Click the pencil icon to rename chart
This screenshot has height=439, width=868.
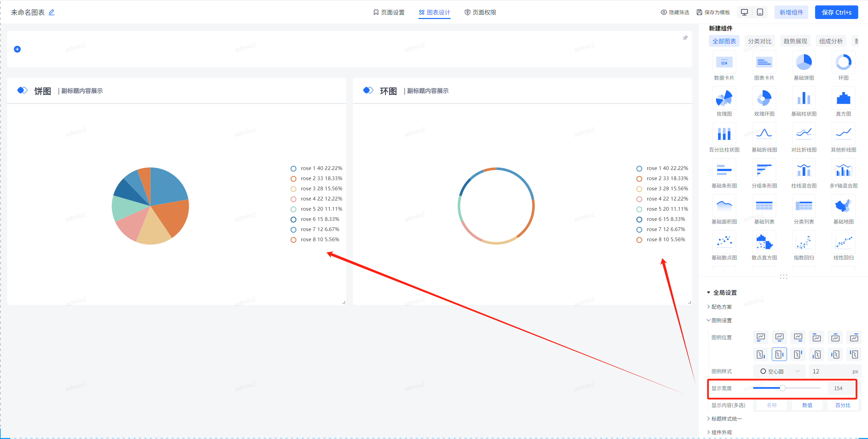[x=52, y=13]
